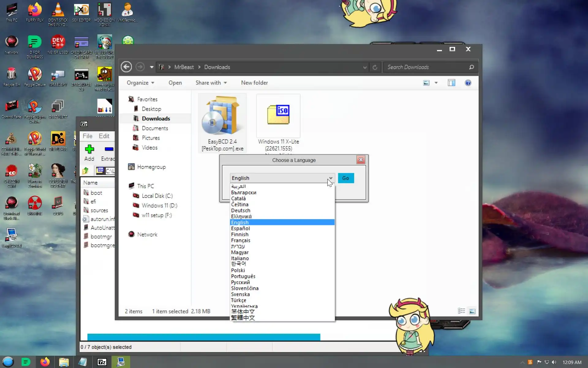Expand the Share with dropdown
This screenshot has height=368, width=588.
click(211, 83)
